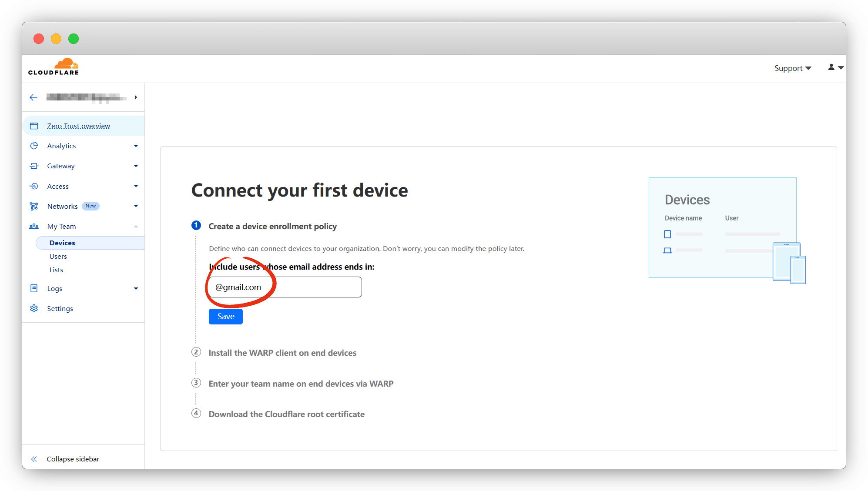Expand the Analytics menu arrow
The height and width of the screenshot is (491, 868).
pos(136,146)
